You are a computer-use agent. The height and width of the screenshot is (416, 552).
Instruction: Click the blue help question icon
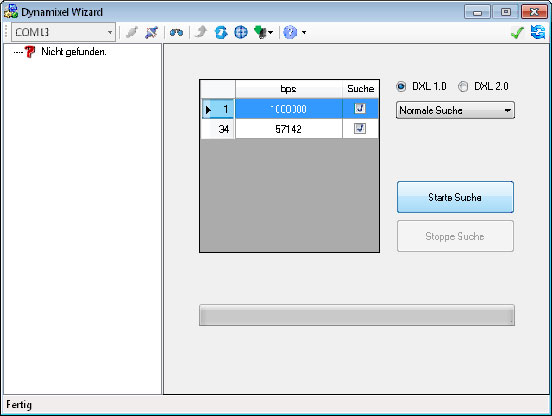tap(290, 32)
